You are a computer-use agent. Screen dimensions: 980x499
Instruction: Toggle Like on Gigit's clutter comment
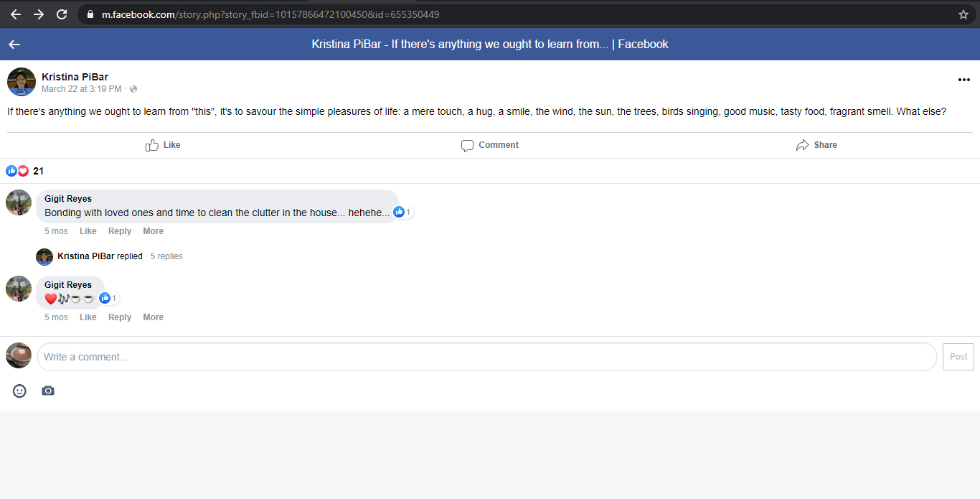click(x=88, y=231)
